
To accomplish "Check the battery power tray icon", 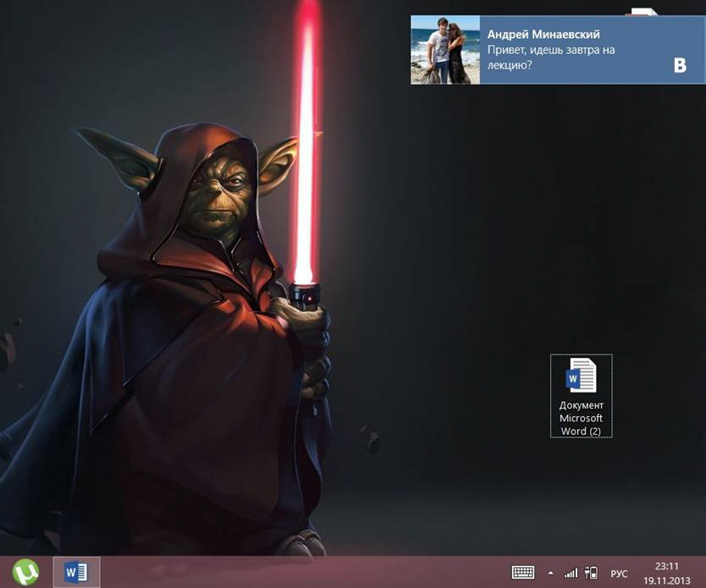I will tap(591, 573).
